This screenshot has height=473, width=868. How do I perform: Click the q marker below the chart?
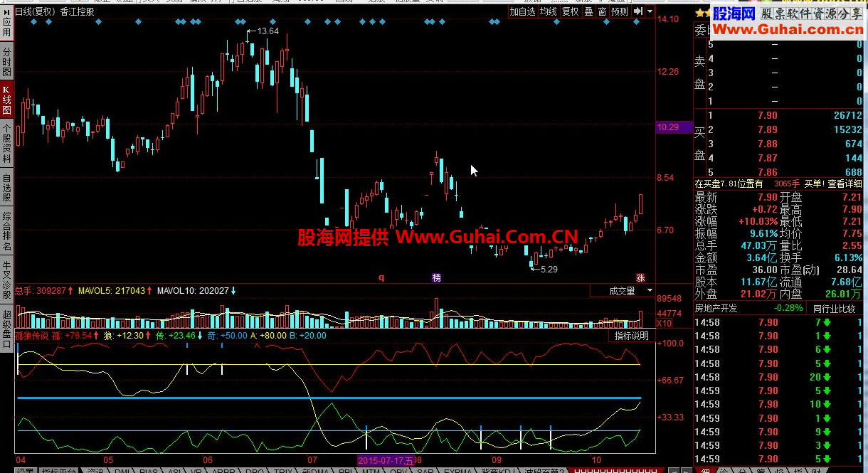381,277
